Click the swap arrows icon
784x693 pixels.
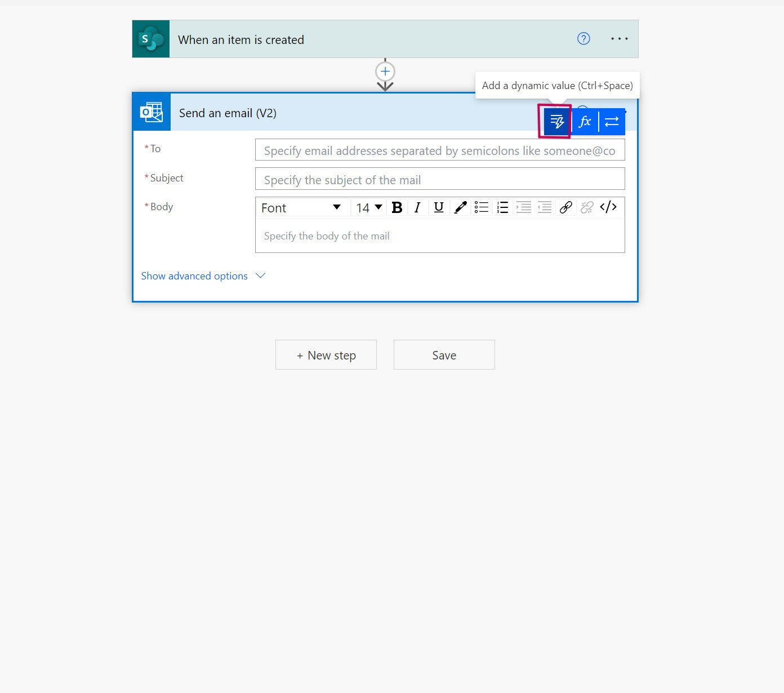[612, 121]
